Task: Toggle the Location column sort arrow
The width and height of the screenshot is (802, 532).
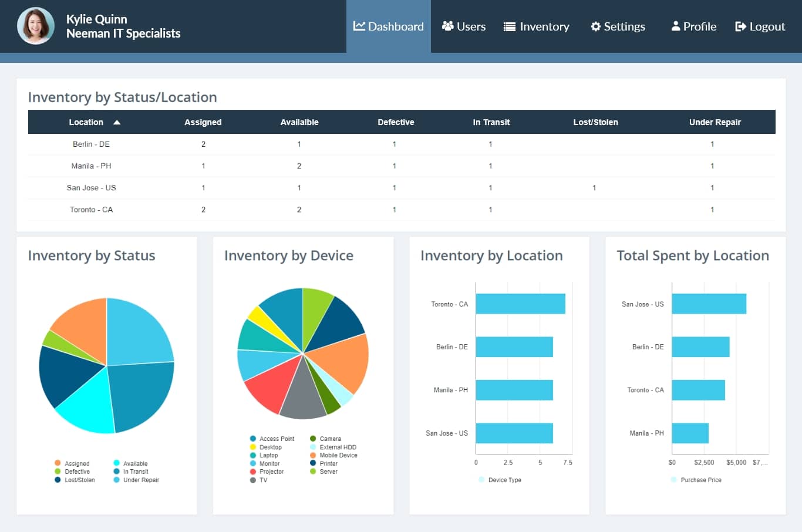Action: coord(117,122)
